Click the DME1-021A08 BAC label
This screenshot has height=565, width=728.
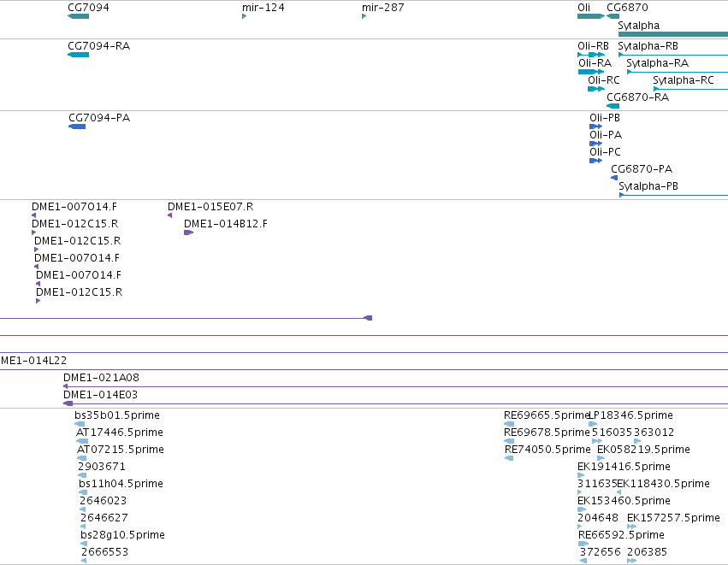101,378
